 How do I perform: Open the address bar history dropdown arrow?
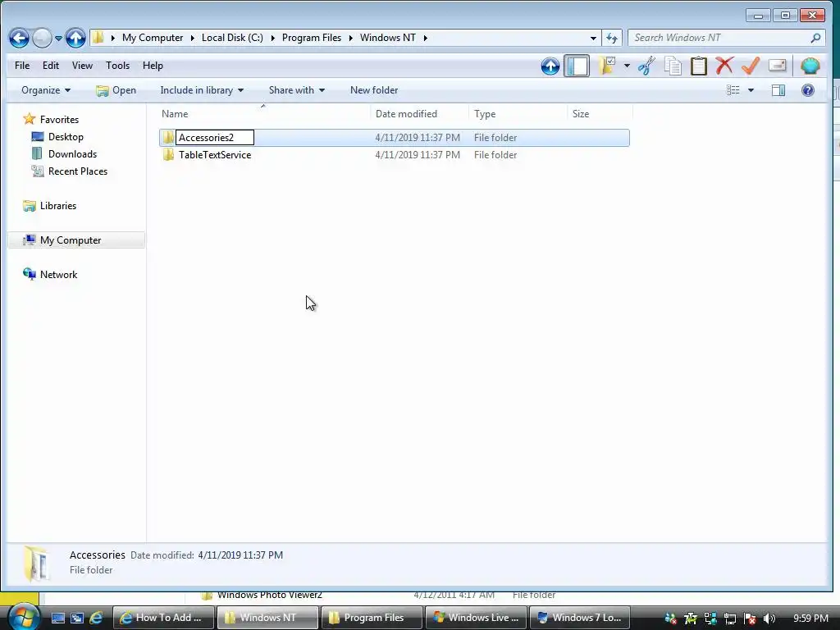point(593,38)
